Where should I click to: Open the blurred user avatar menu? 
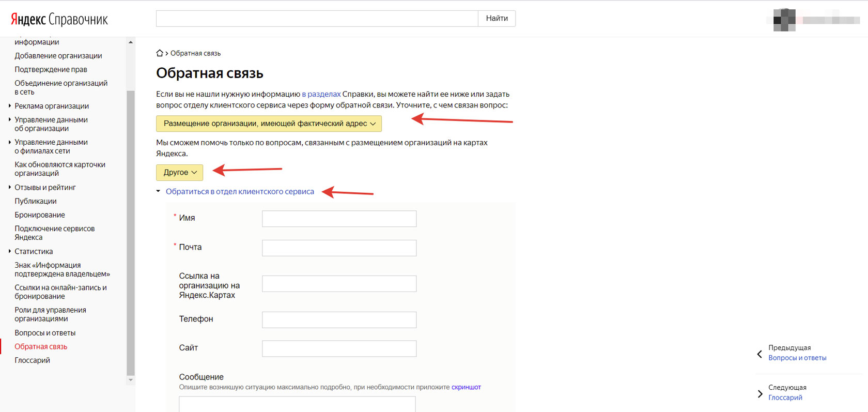tap(784, 20)
